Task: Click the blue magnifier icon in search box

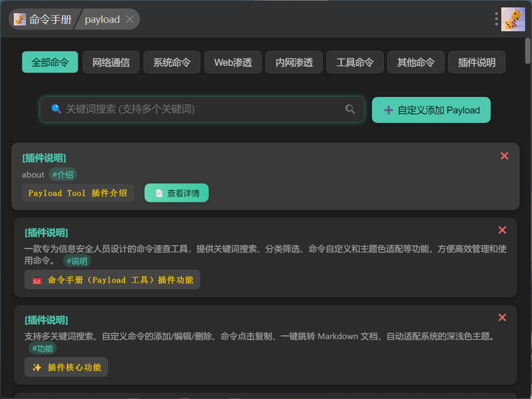Action: [56, 109]
